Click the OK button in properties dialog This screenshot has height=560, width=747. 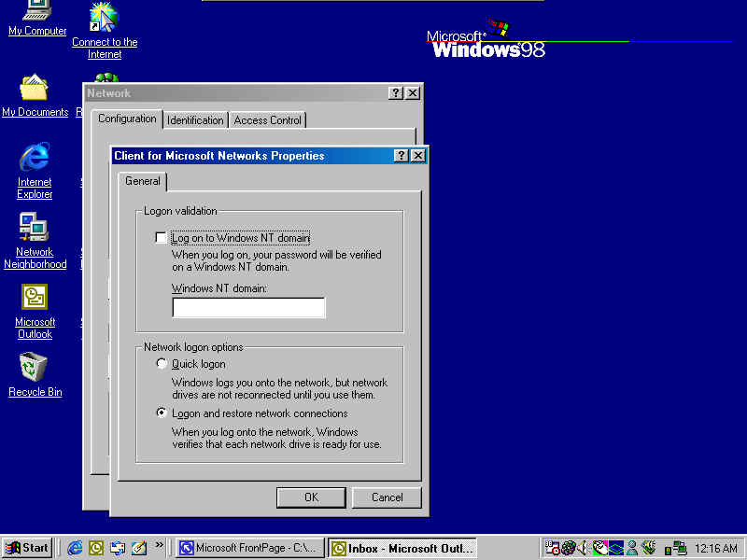point(311,497)
